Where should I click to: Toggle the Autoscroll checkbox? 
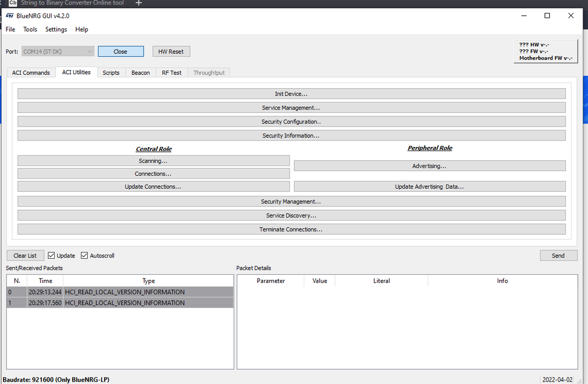[84, 255]
